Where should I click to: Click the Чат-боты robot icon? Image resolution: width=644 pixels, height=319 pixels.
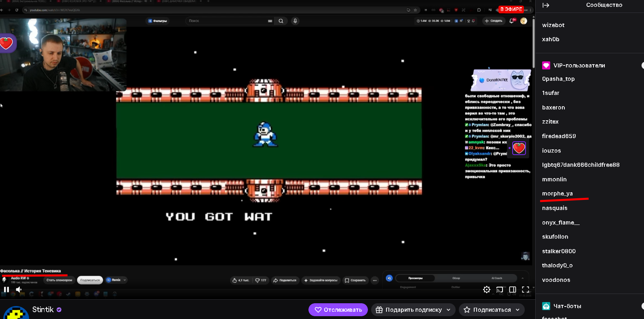coord(546,306)
